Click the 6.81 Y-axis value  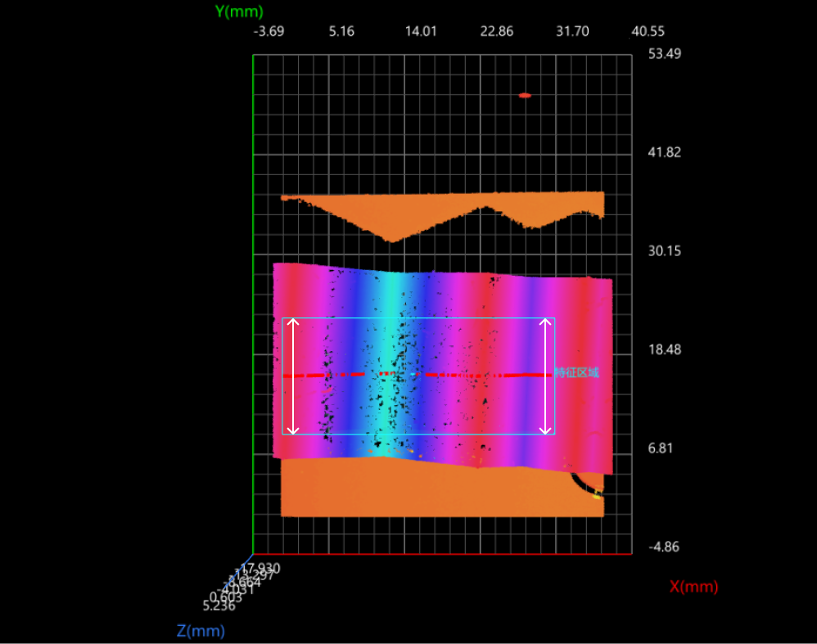point(660,448)
